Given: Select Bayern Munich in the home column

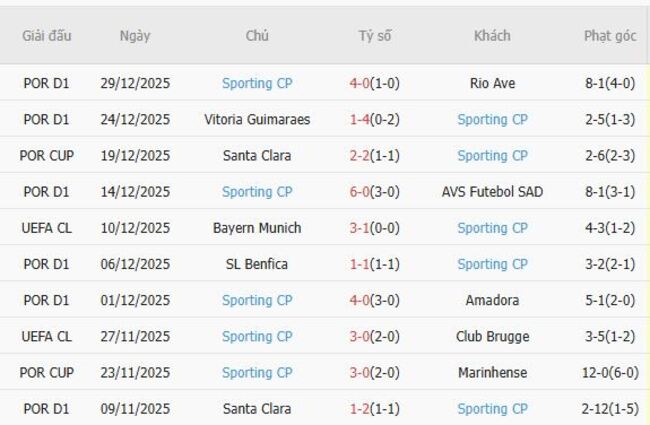Looking at the screenshot, I should (x=257, y=228).
